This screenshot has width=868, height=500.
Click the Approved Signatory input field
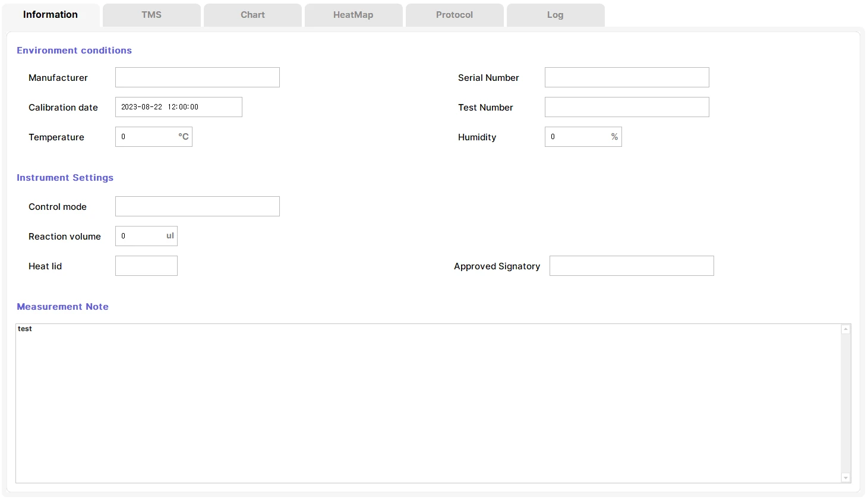632,266
